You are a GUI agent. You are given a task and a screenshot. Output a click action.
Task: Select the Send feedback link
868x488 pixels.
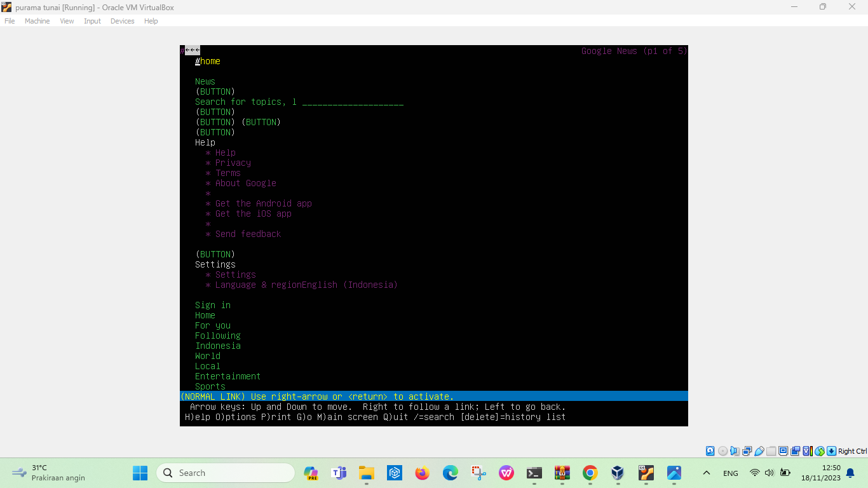point(248,234)
